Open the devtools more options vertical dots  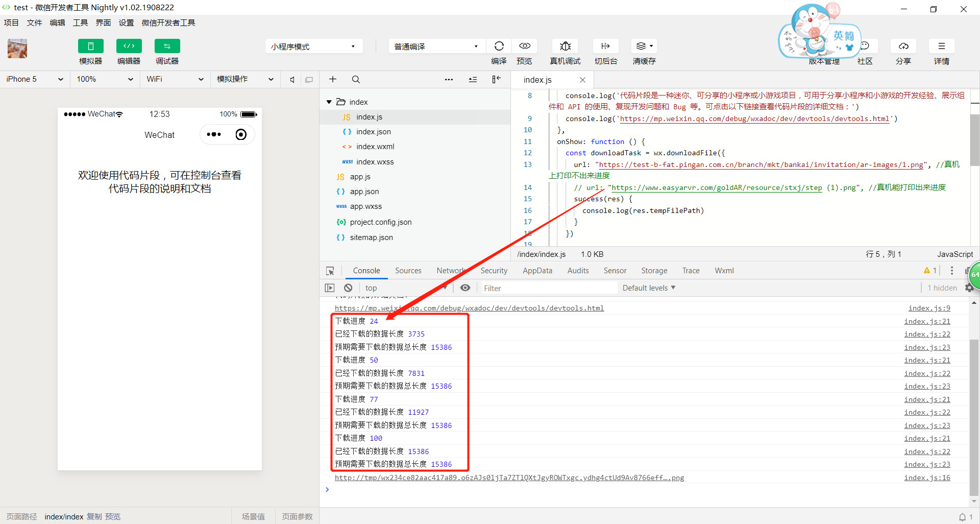[x=951, y=271]
